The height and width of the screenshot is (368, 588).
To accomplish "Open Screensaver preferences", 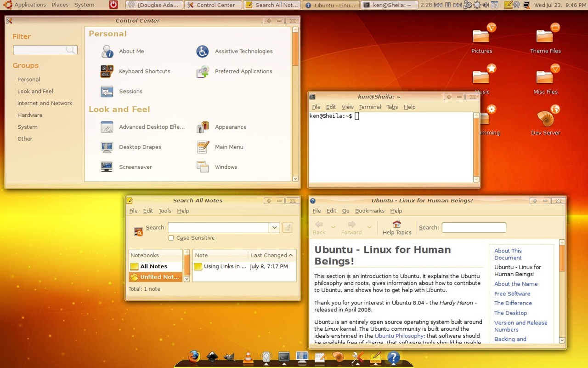I will click(126, 167).
